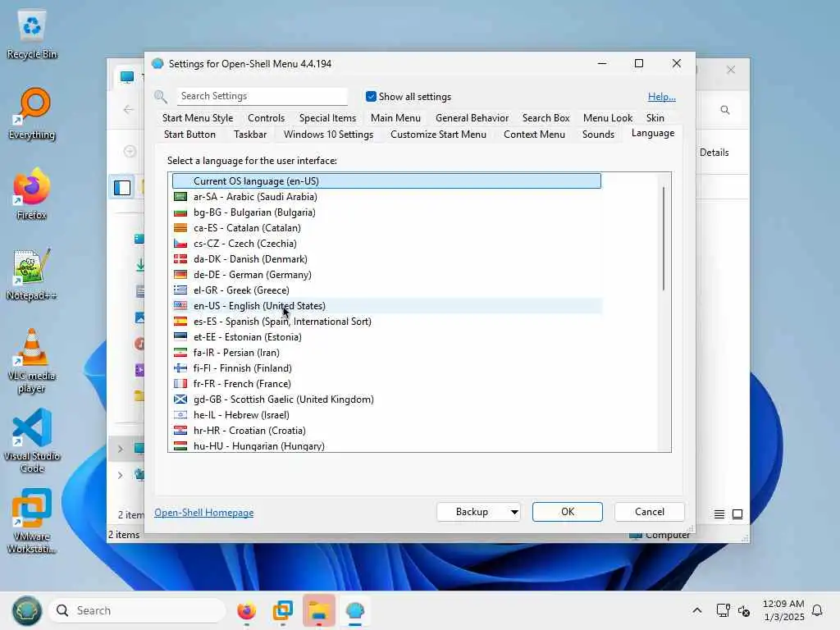Switch to File Explorer on taskbar

[x=319, y=610]
